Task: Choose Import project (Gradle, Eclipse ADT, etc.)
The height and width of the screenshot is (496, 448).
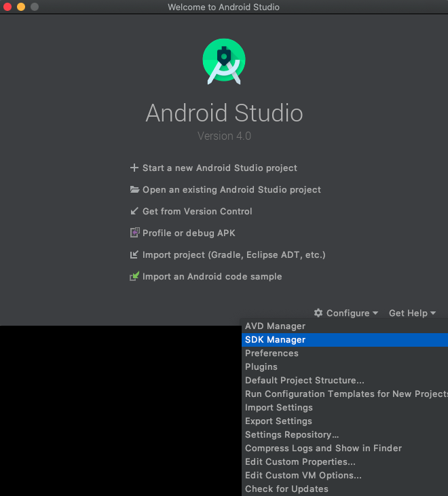Action: click(234, 254)
